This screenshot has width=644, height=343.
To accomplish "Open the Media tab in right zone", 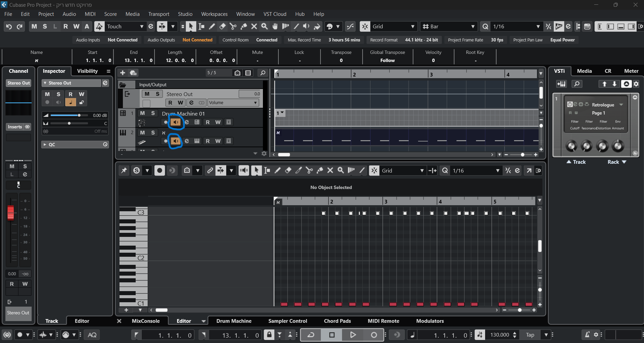I will (x=584, y=71).
